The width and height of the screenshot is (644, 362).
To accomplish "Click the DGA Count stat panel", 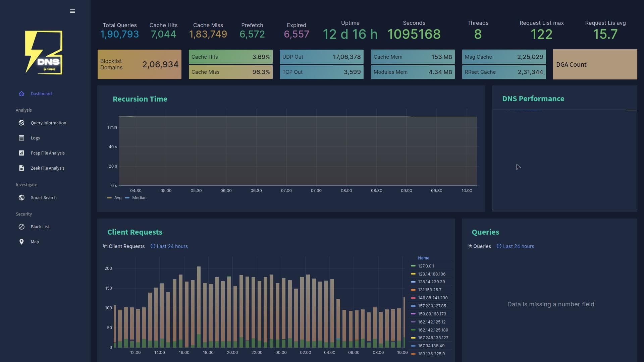I will click(x=595, y=64).
